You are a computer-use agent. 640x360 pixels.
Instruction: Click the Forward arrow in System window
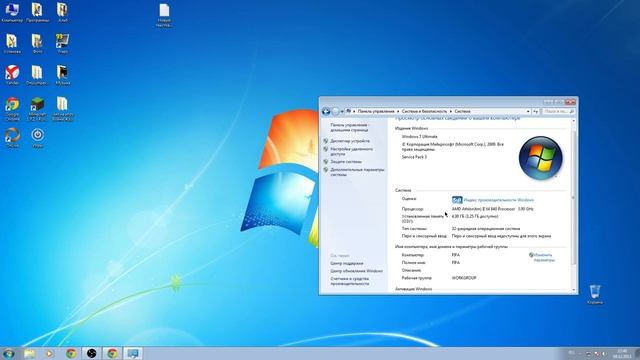coord(335,111)
